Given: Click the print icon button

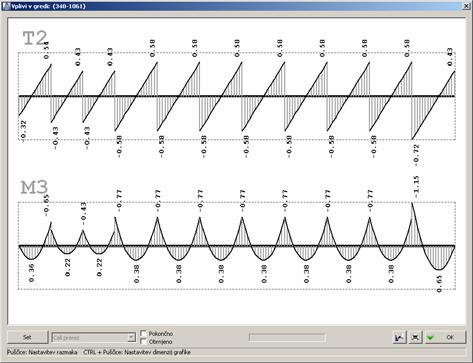Looking at the screenshot, I should coord(415,338).
